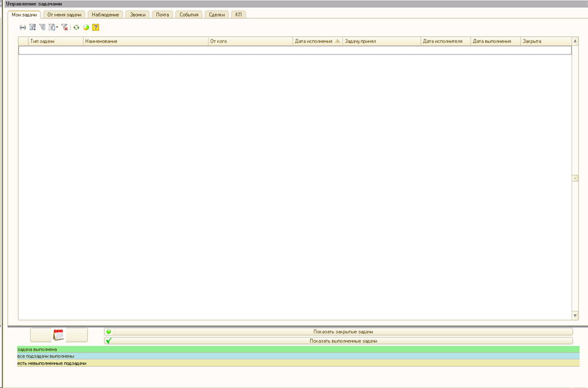588x388 pixels.
Task: Refresh the task list
Action: pyautogui.click(x=76, y=27)
